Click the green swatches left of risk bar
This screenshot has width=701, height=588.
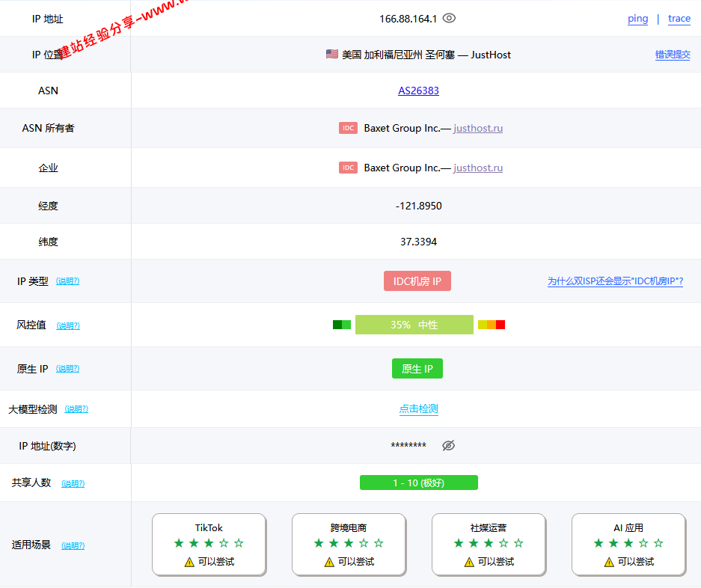(x=342, y=325)
